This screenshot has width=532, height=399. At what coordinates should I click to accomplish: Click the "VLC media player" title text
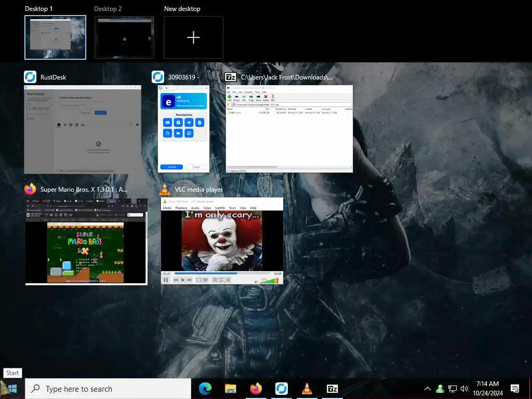(199, 190)
